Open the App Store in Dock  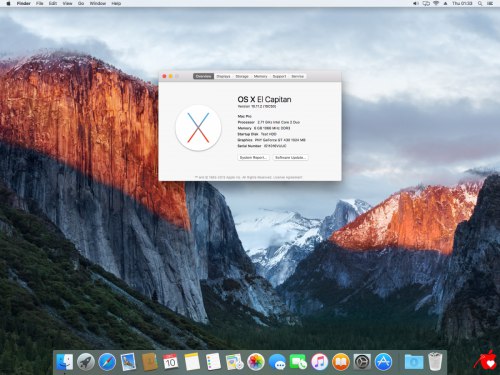(383, 362)
